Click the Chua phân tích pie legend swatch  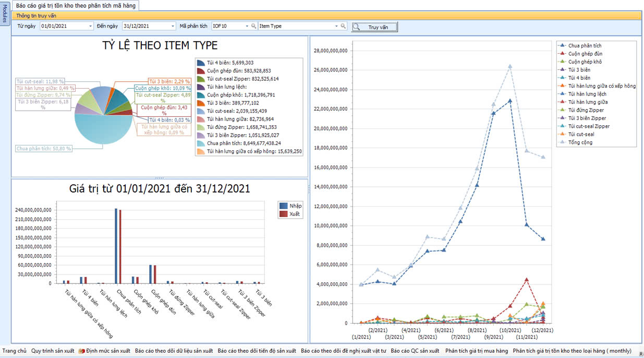(x=201, y=143)
